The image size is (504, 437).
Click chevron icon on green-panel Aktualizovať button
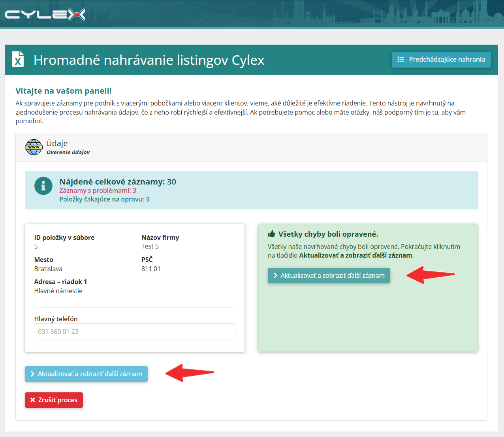[275, 275]
